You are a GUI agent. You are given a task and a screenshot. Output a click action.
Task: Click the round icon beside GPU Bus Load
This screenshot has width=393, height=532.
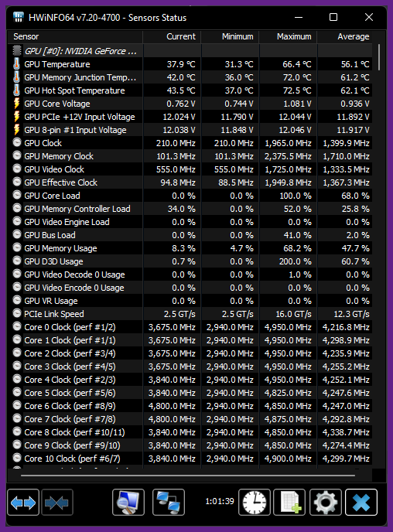tap(17, 234)
